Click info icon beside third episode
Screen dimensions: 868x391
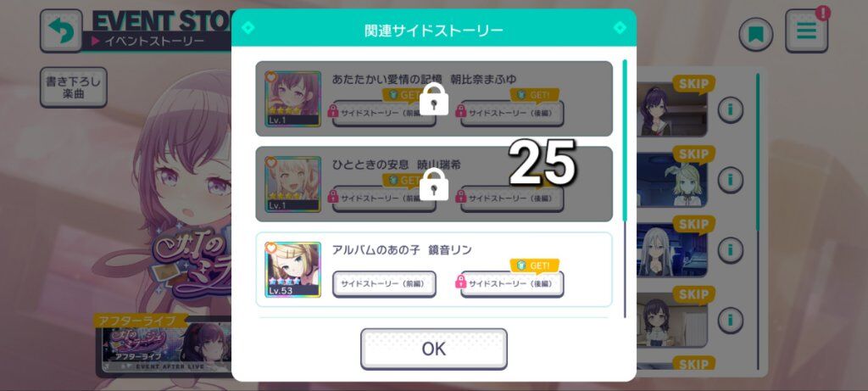731,249
